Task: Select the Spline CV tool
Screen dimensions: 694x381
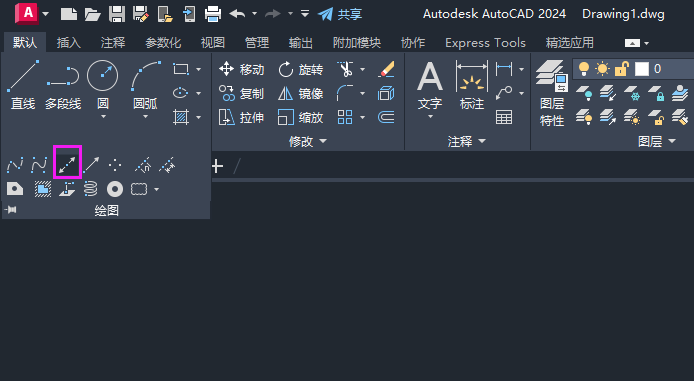Action: point(39,165)
